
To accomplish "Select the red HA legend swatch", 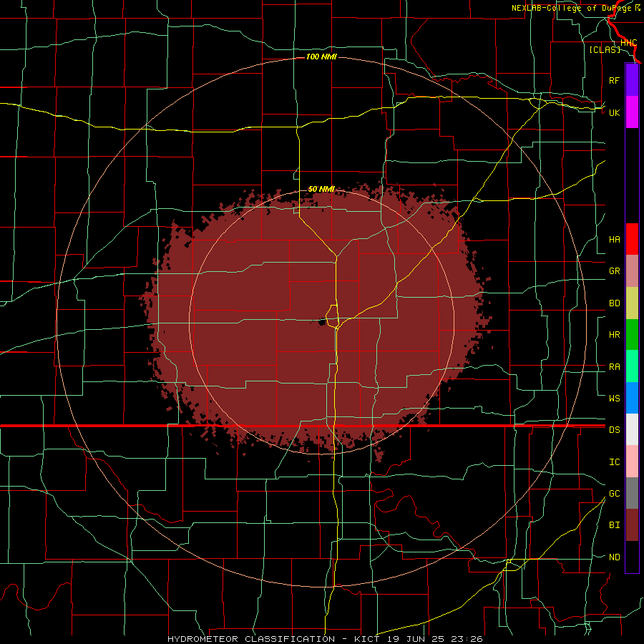I will coord(632,239).
